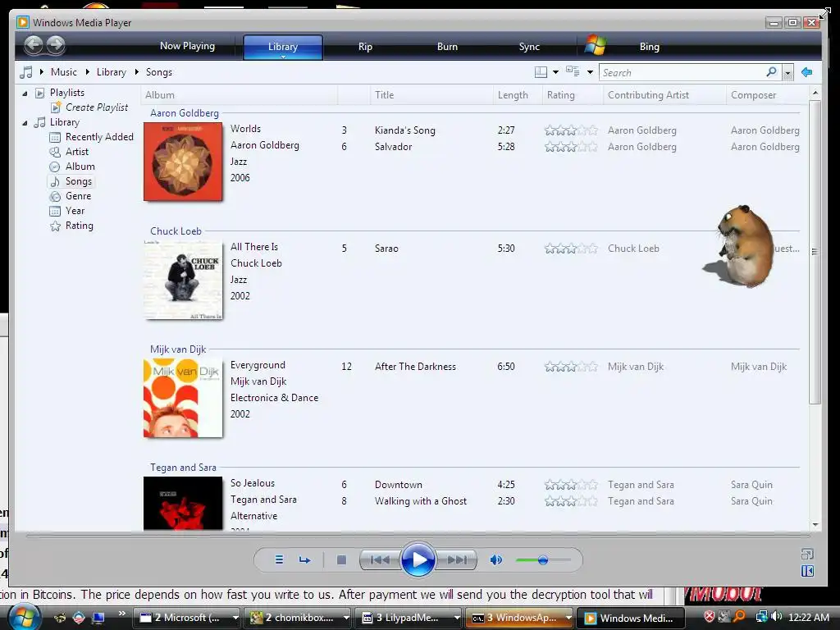Collapse the Library tree node
The width and height of the screenshot is (840, 630).
coord(25,123)
